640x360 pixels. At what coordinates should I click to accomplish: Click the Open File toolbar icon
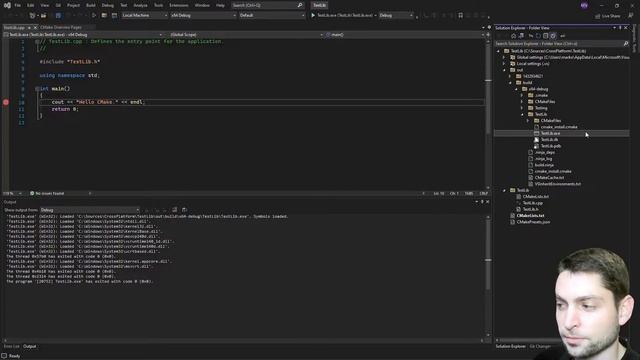tap(43, 15)
